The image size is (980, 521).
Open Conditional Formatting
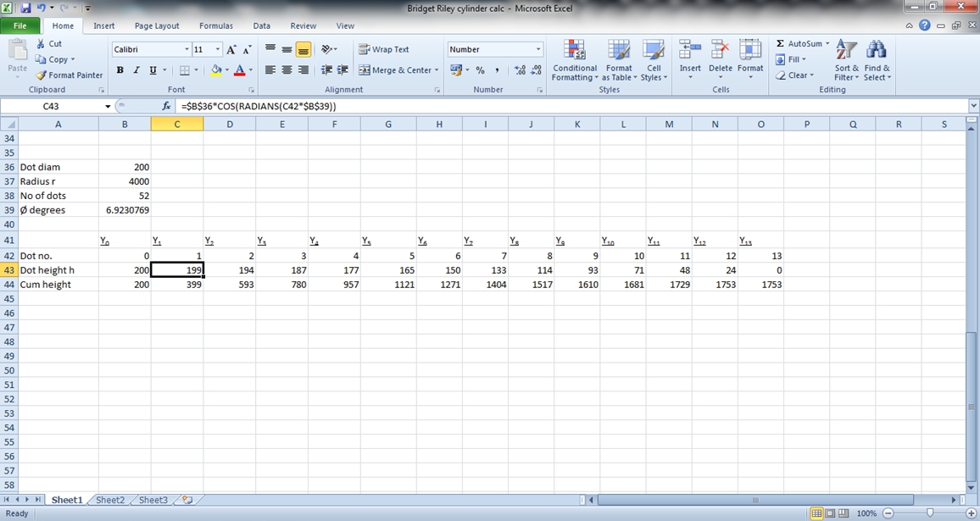[574, 59]
